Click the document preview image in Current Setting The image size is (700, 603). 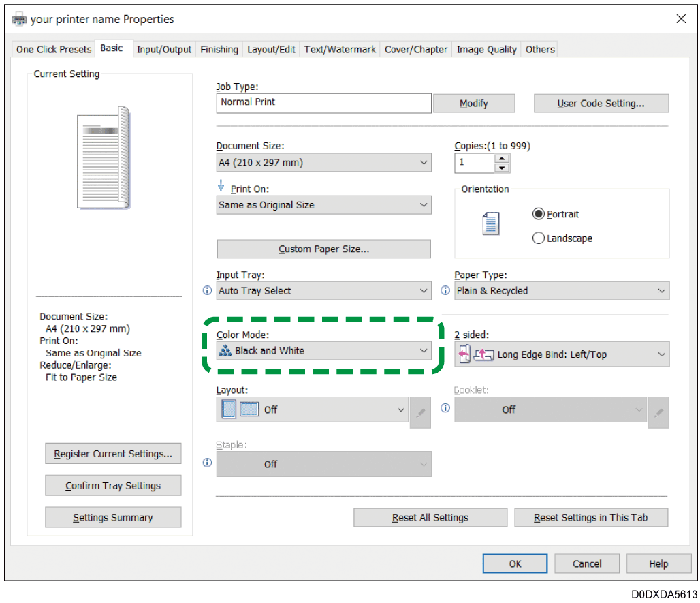[x=103, y=157]
